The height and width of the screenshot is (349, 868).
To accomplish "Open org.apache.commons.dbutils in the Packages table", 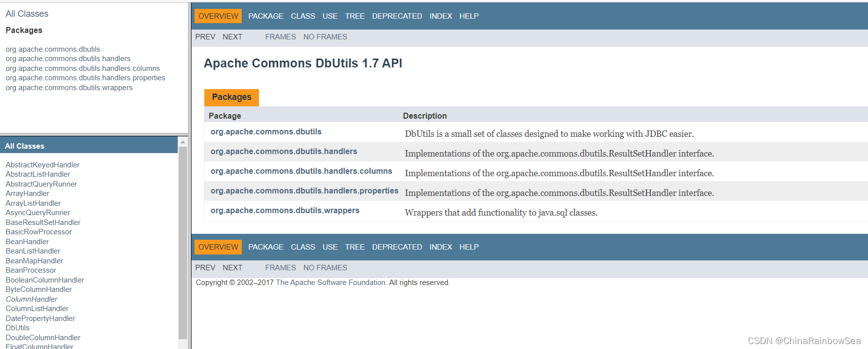I will click(x=266, y=132).
